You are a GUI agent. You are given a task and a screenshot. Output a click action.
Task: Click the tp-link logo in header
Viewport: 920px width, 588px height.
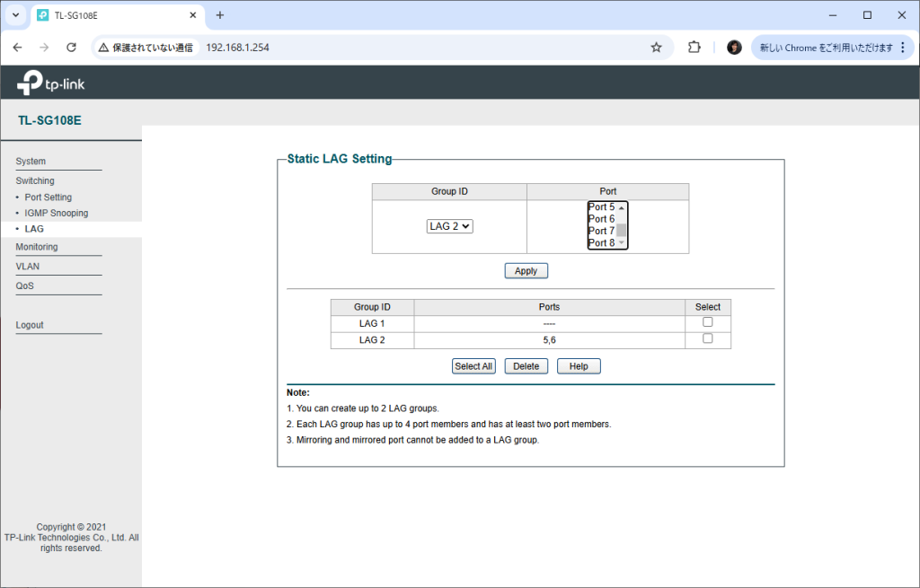click(x=51, y=83)
